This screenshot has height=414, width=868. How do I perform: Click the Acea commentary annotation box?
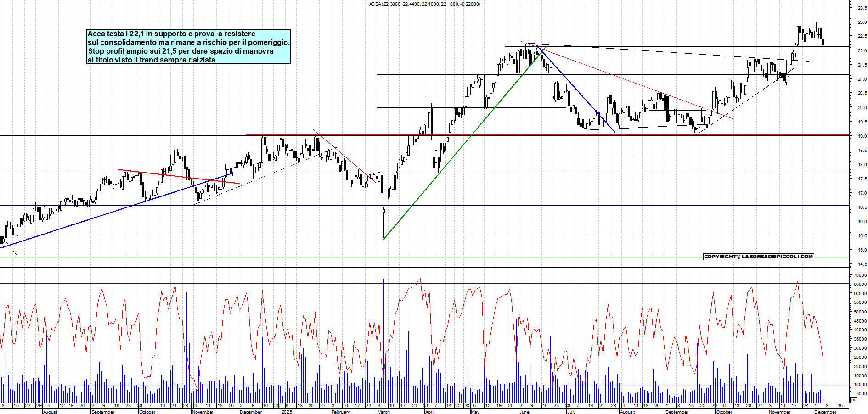(x=188, y=47)
